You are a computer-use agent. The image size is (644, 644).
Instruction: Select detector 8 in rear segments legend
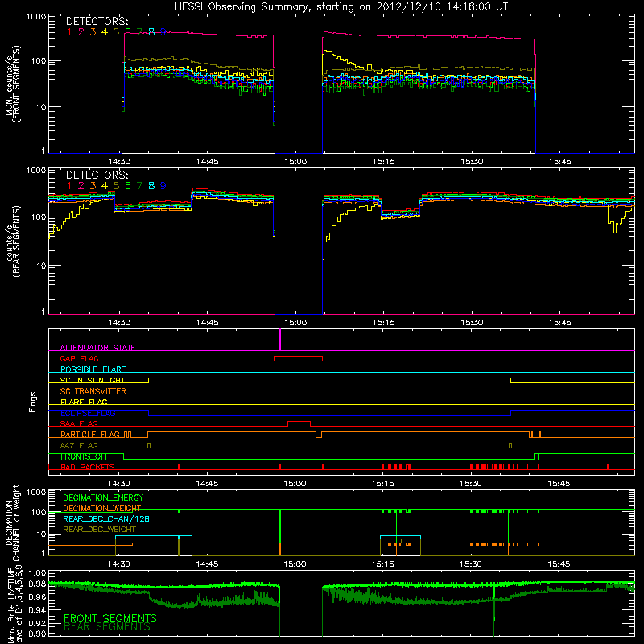151,186
